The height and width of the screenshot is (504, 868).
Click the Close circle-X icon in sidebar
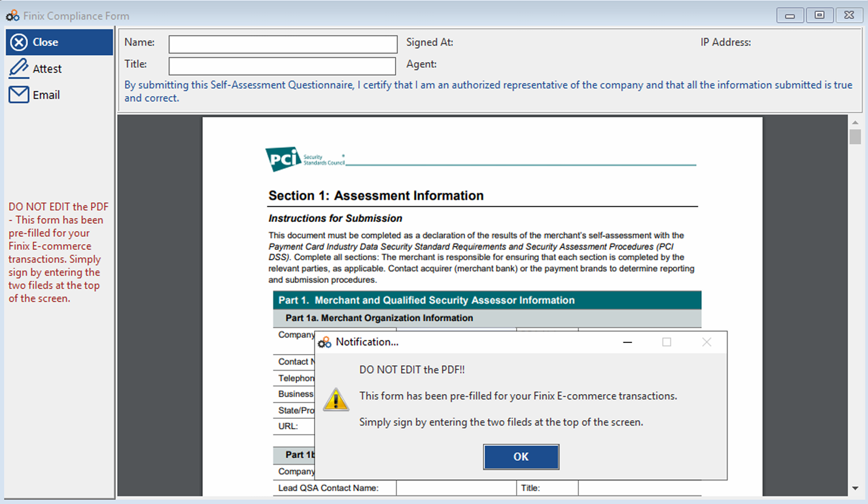tap(19, 42)
